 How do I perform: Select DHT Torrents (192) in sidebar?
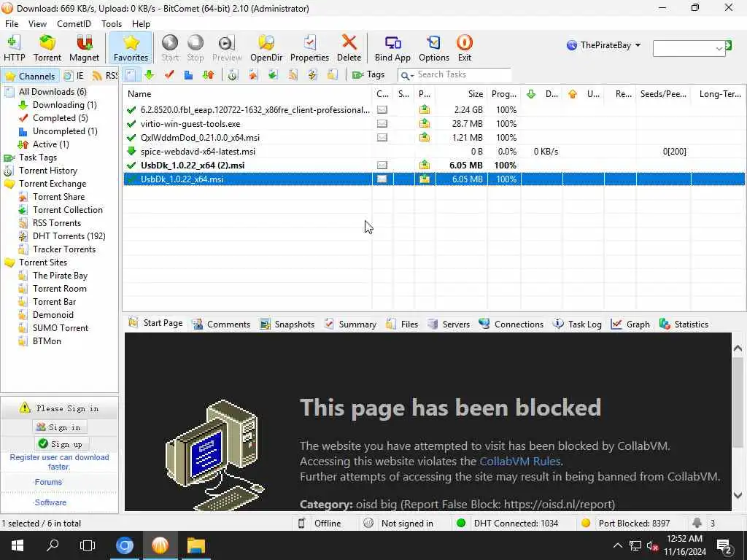coord(69,236)
